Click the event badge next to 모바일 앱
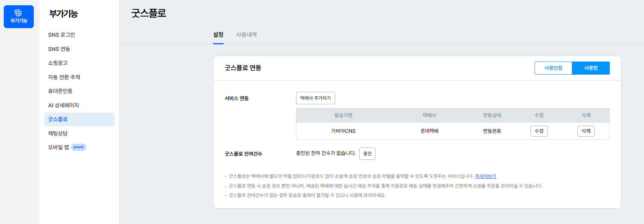This screenshot has height=224, width=644. [x=79, y=147]
